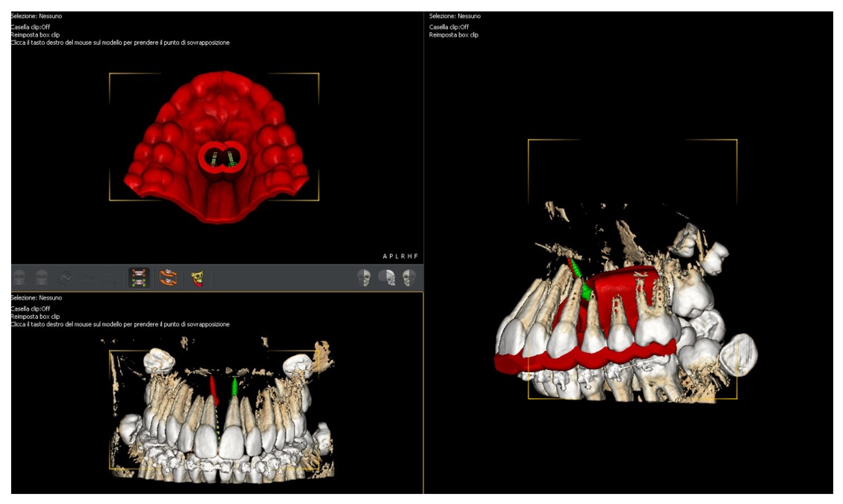Click the orange rotating-arrows model swap icon
Screen dimensions: 843x504
coord(168,278)
